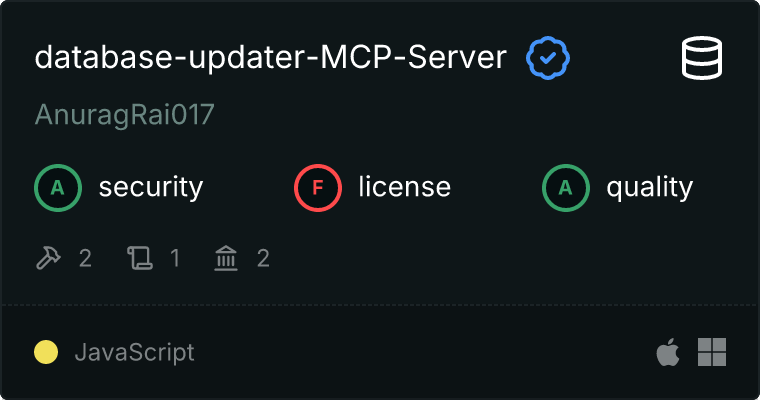Click the database stack icon
Viewport: 760px width, 400px height.
click(x=702, y=58)
